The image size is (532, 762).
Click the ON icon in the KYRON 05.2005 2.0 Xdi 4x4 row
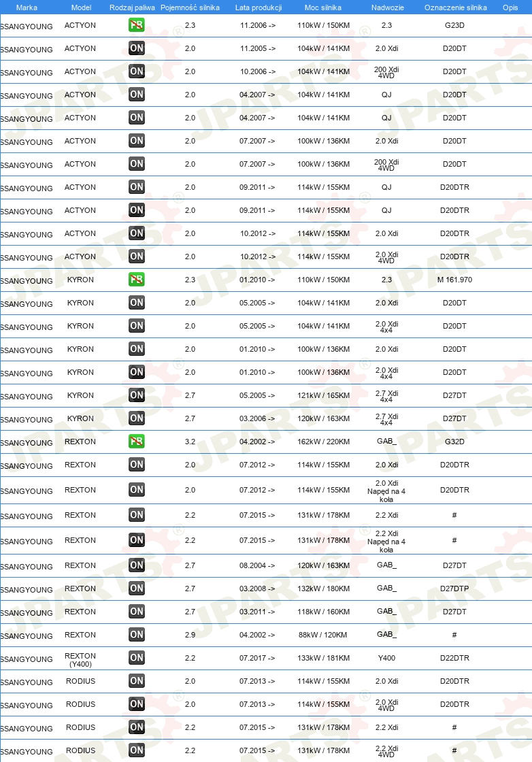(137, 326)
